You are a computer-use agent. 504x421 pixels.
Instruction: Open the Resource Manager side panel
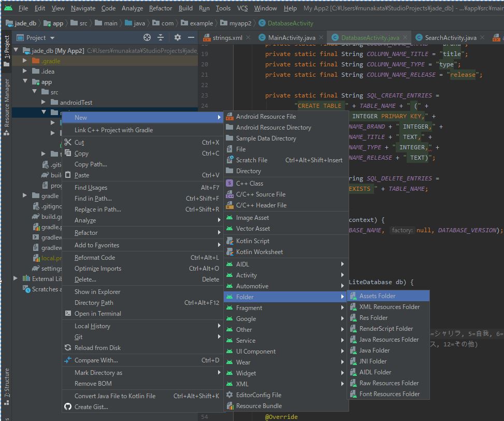(x=6, y=104)
